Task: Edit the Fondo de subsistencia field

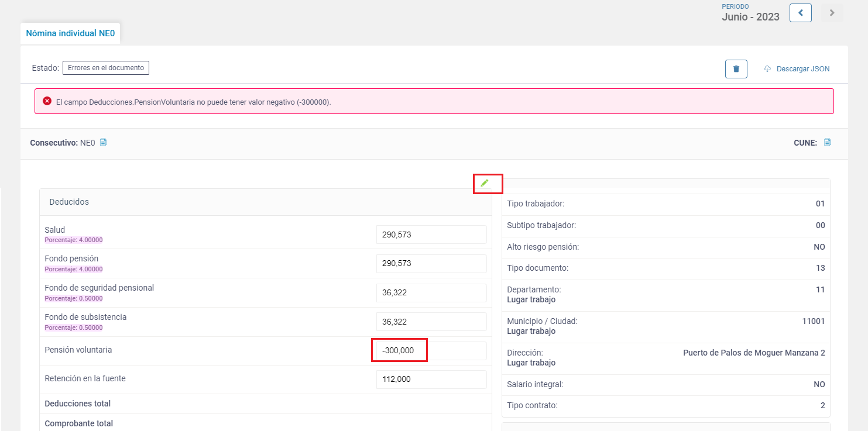Action: coord(431,322)
